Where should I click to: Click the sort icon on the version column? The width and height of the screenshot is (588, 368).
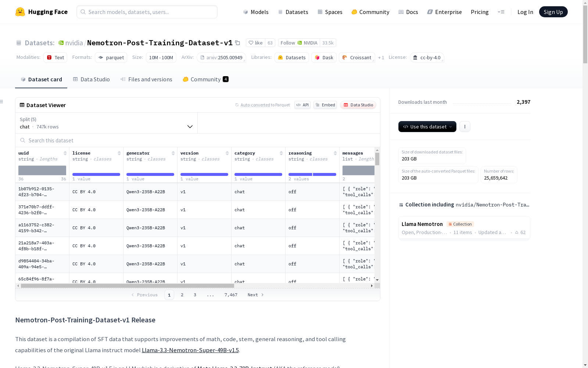coord(227,153)
